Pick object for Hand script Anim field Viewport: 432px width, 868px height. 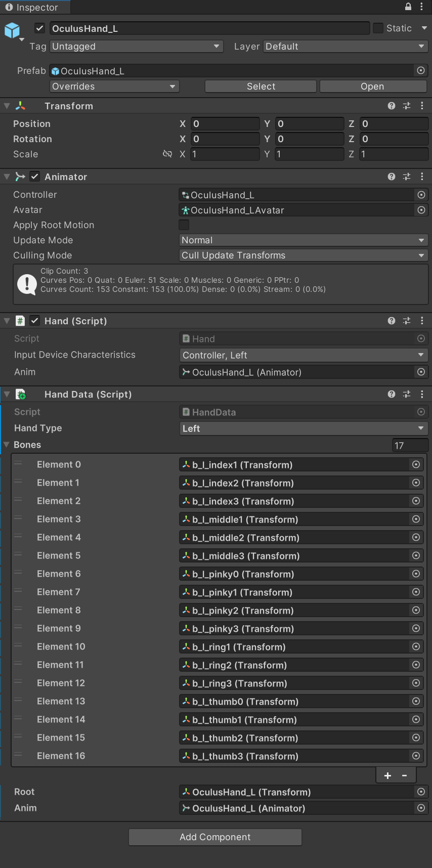pos(421,372)
